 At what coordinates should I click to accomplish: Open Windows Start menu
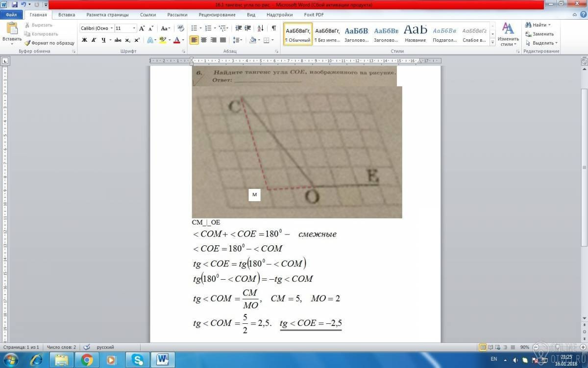10,360
